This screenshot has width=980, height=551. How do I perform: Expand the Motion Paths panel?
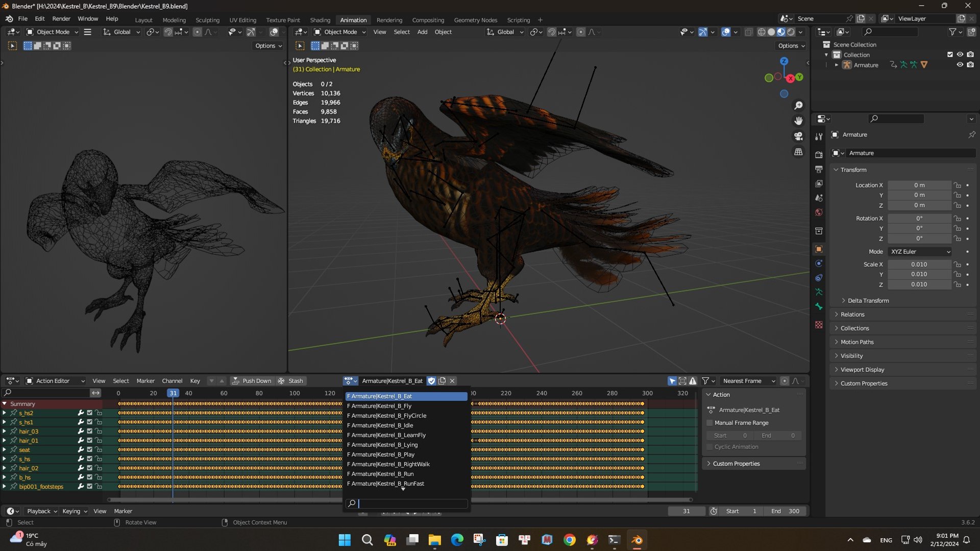tap(857, 342)
